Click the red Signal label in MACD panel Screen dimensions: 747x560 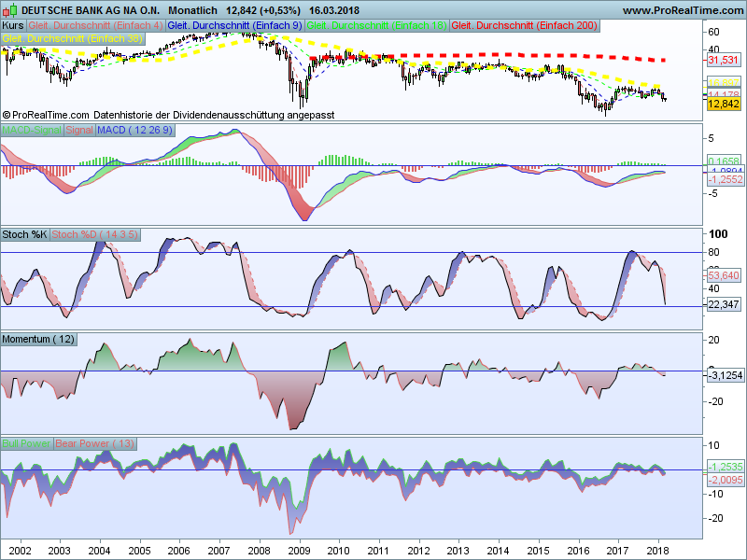pyautogui.click(x=79, y=130)
